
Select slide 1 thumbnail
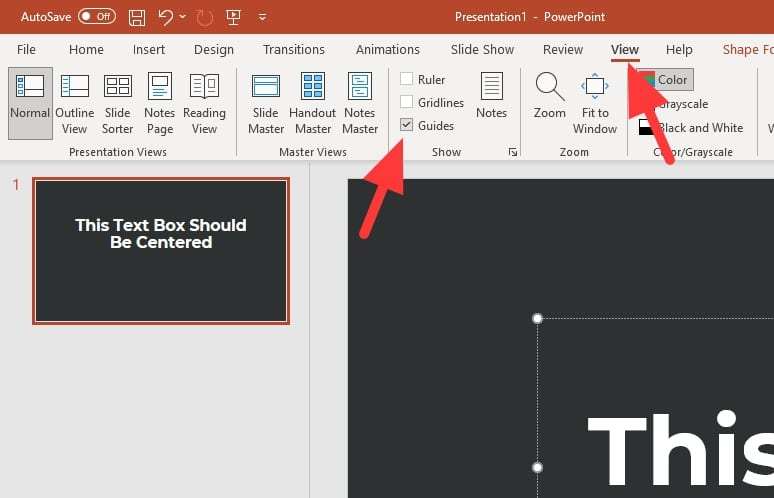(161, 251)
